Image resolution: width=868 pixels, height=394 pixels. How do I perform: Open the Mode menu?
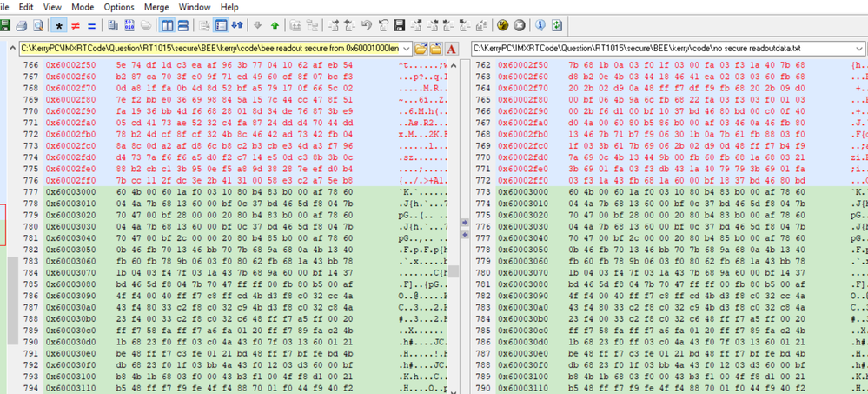click(83, 7)
